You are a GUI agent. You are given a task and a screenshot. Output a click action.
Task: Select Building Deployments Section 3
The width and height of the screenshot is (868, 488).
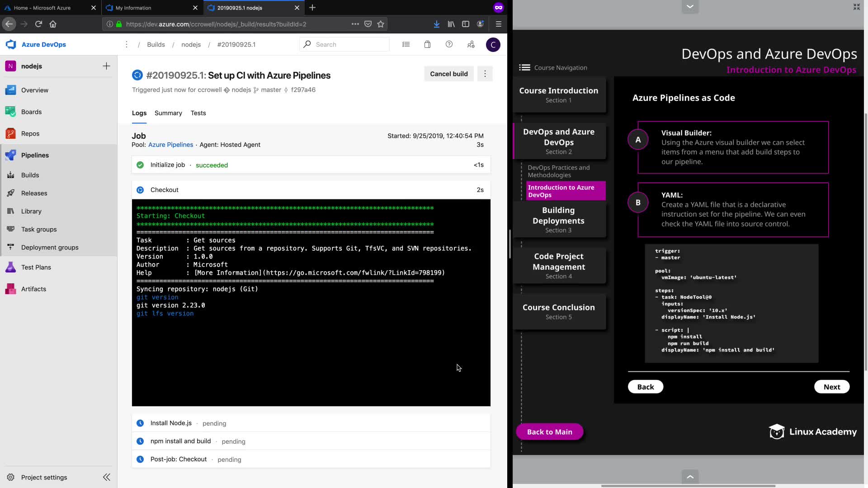pyautogui.click(x=558, y=220)
